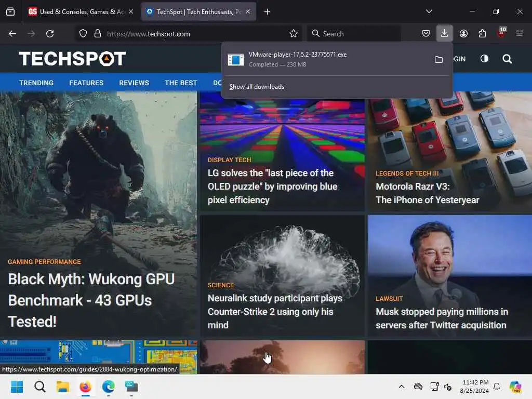Viewport: 532px width, 399px height.
Task: List all tabs dropdown arrow
Action: click(x=429, y=11)
